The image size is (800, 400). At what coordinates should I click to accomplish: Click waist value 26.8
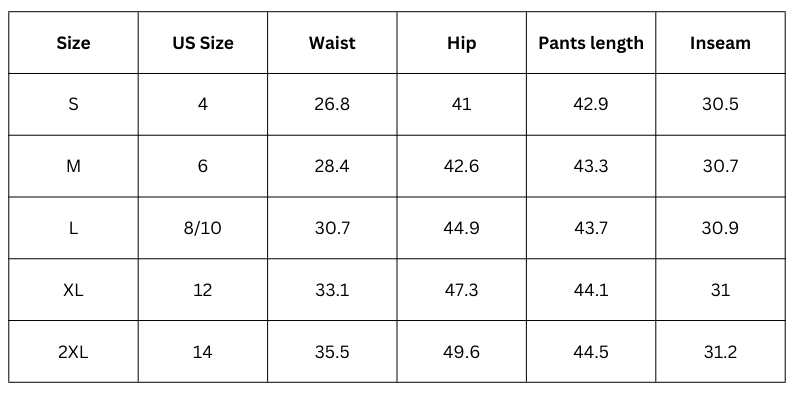tap(332, 104)
